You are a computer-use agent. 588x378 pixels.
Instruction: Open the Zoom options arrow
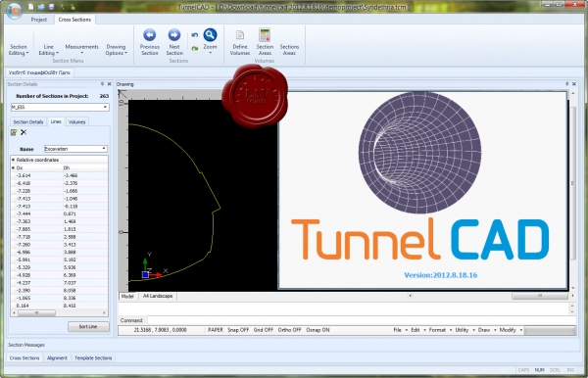tap(210, 53)
